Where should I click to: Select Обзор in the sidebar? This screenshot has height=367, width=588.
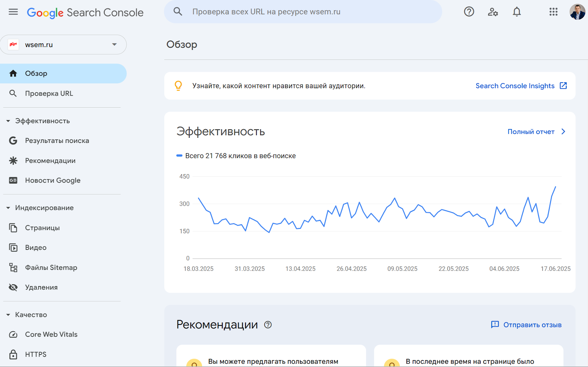point(63,73)
